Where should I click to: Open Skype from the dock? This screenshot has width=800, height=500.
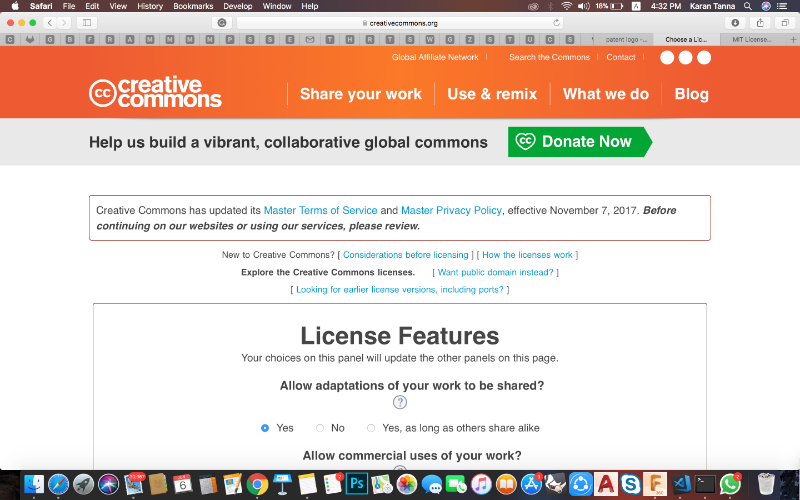[630, 484]
